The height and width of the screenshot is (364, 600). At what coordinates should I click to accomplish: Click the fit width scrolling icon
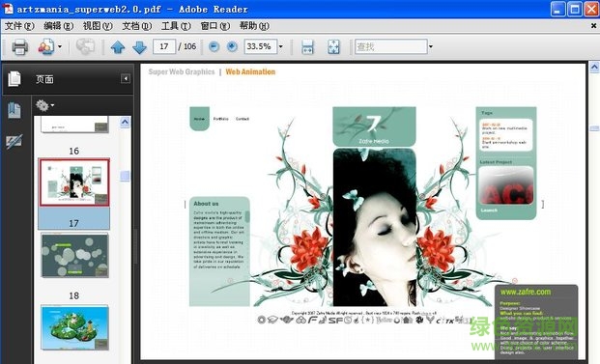pyautogui.click(x=307, y=47)
